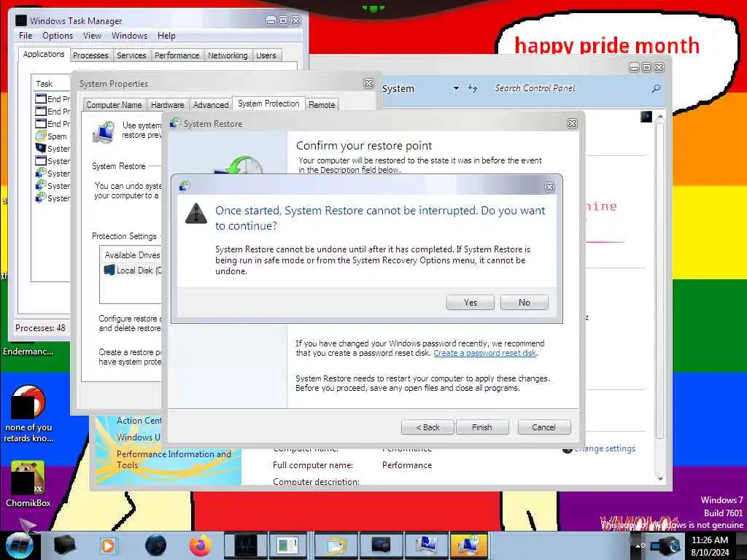The image size is (747, 560).
Task: Click refresh arrows in Control Panel address bar
Action: (x=472, y=88)
